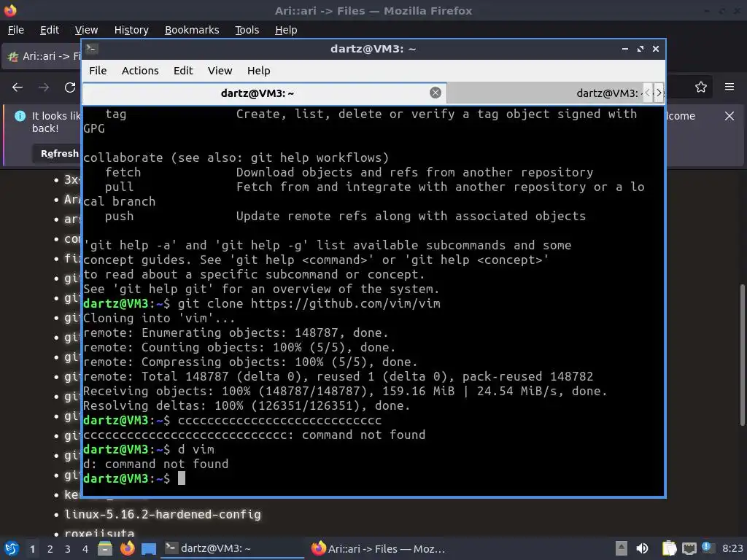The width and height of the screenshot is (747, 560).
Task: Click the terminal icon in title bar
Action: pos(92,49)
